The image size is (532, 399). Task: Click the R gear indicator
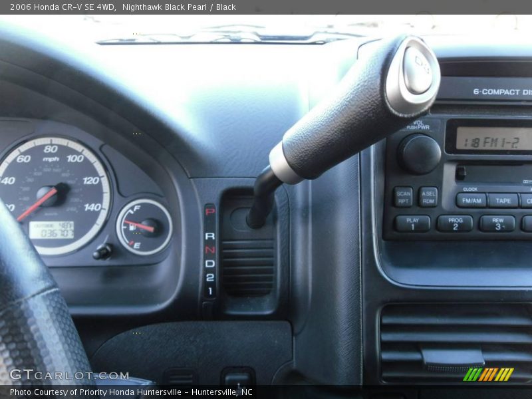coord(209,236)
